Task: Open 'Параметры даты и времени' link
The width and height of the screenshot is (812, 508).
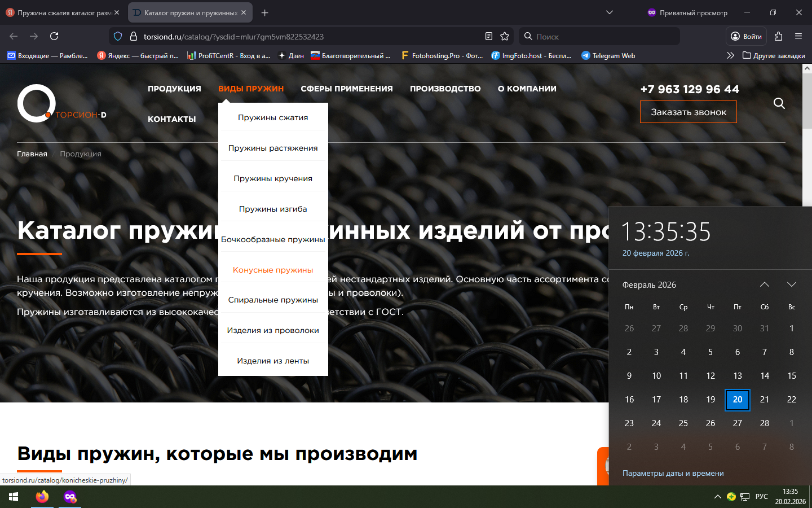Action: pyautogui.click(x=673, y=473)
